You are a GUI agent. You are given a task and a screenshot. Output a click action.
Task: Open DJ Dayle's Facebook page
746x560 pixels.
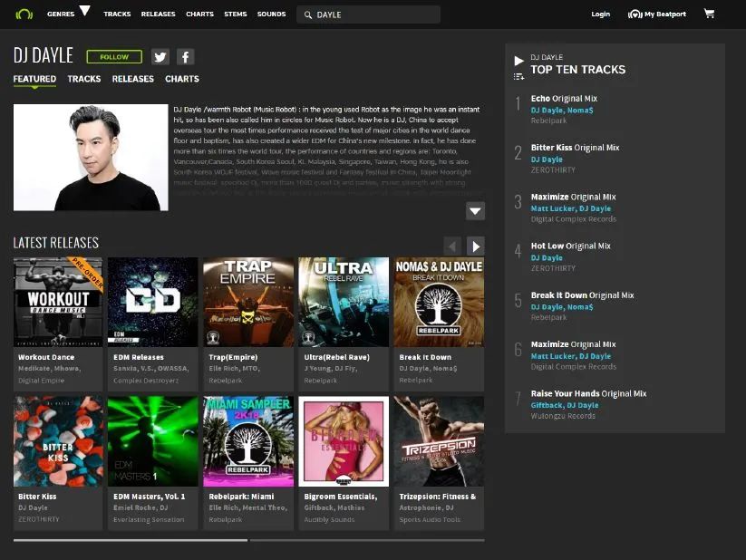[x=186, y=57]
